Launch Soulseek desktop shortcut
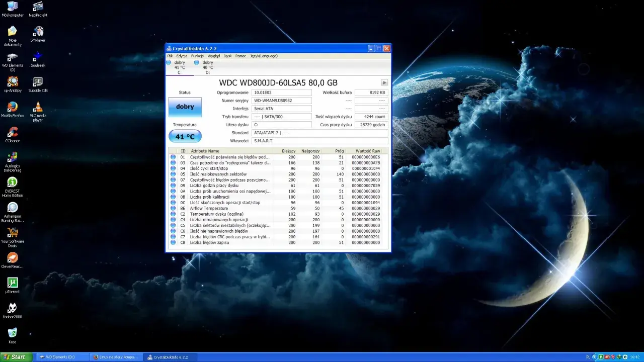Screen dimensions: 644x362 [38, 59]
